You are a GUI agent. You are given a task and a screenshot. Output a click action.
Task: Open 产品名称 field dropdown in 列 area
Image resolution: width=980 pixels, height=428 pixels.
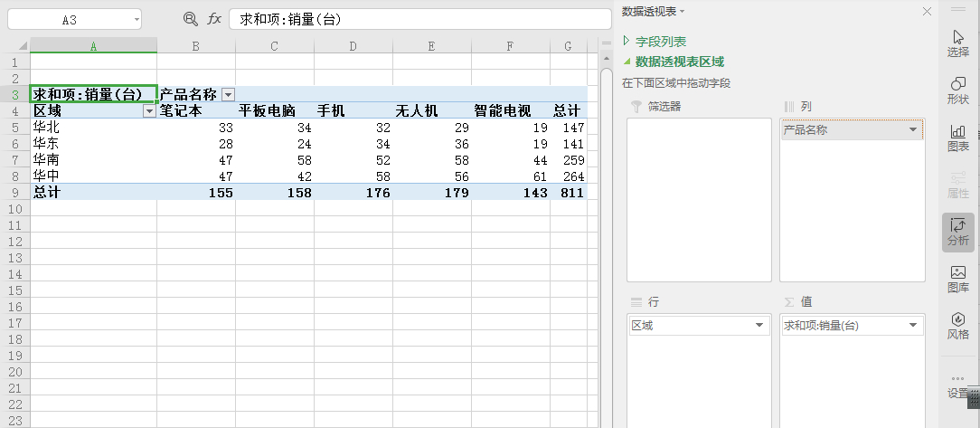point(913,130)
